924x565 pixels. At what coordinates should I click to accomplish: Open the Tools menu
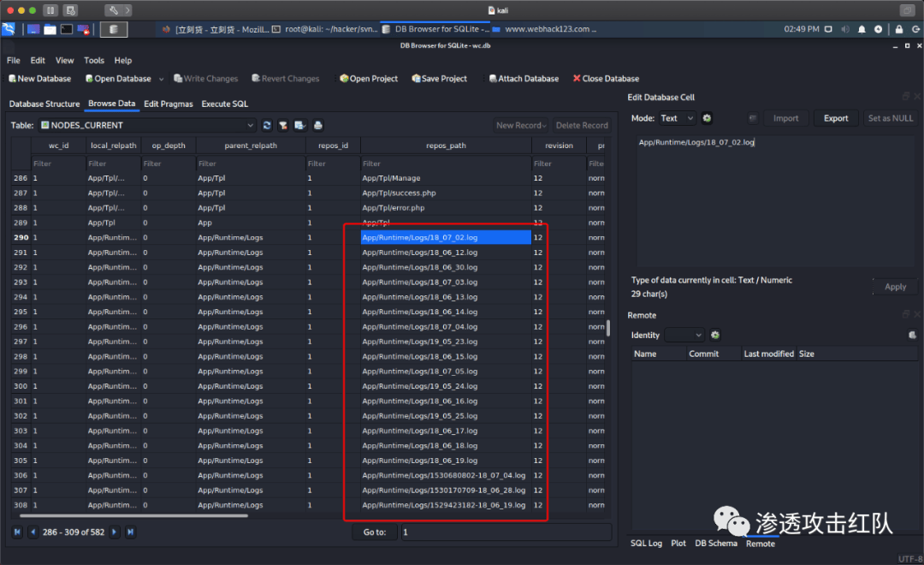(94, 61)
